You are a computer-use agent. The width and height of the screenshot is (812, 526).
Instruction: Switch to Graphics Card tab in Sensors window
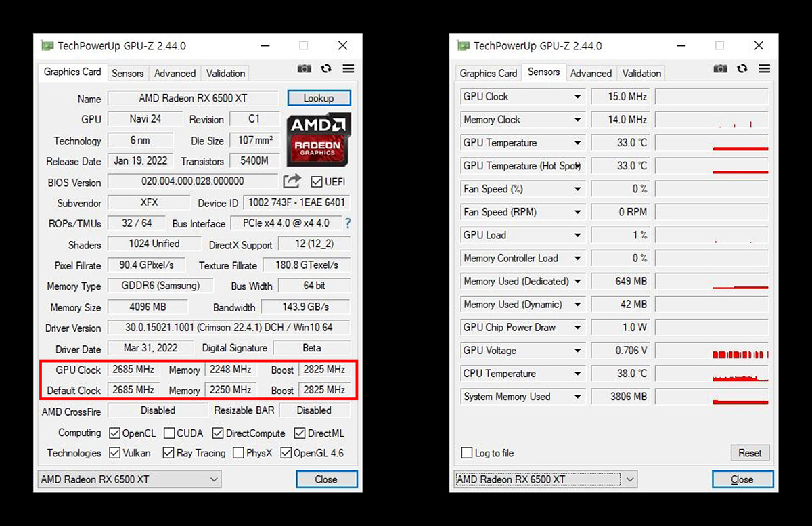489,73
